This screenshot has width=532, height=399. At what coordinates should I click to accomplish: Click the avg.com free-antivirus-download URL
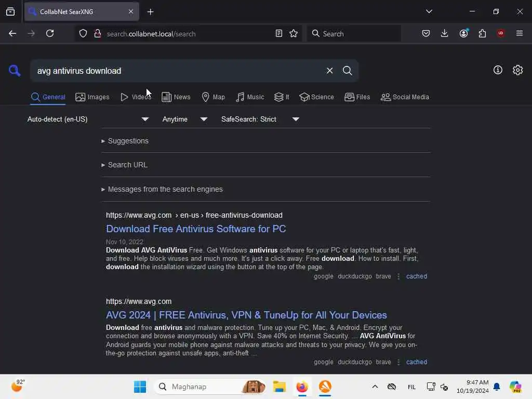click(x=194, y=215)
